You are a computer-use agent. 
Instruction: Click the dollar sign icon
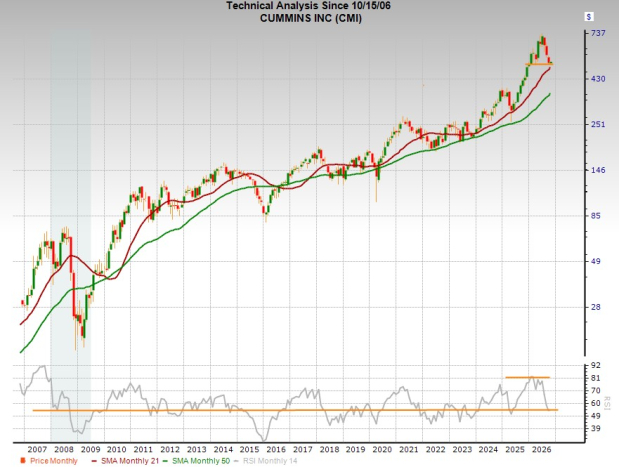pos(589,17)
